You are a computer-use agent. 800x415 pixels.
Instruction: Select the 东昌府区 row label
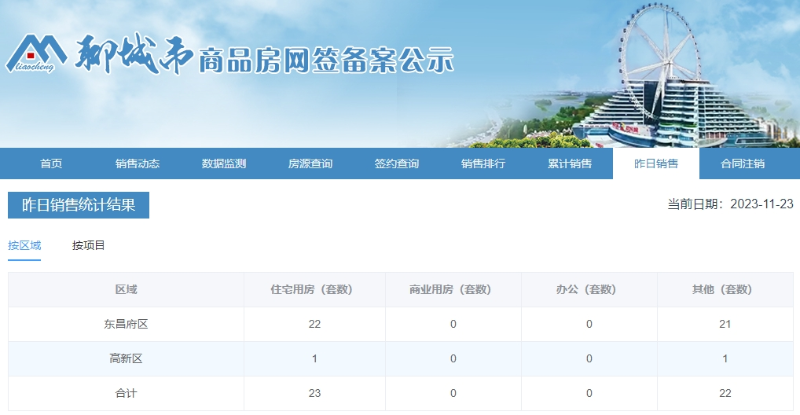click(x=126, y=324)
